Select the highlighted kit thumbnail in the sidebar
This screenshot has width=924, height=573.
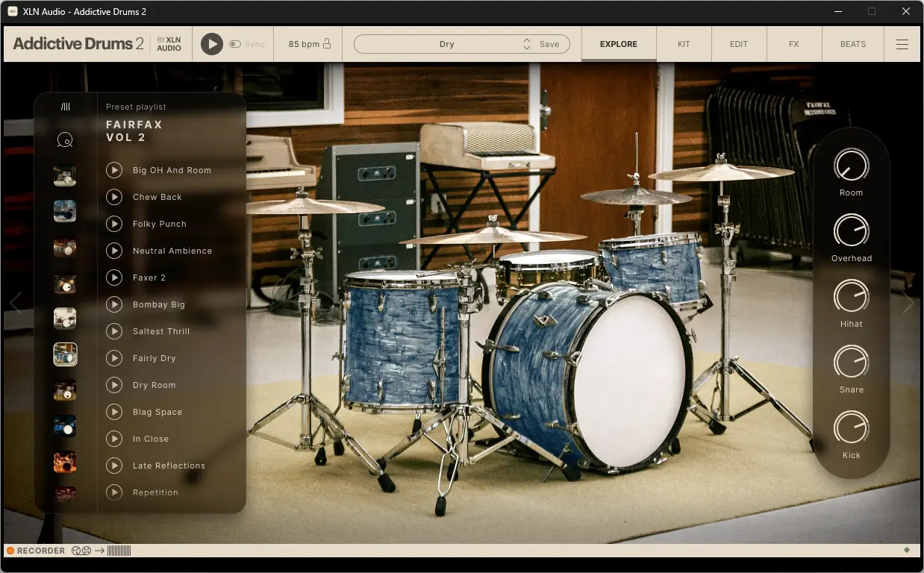coord(65,354)
